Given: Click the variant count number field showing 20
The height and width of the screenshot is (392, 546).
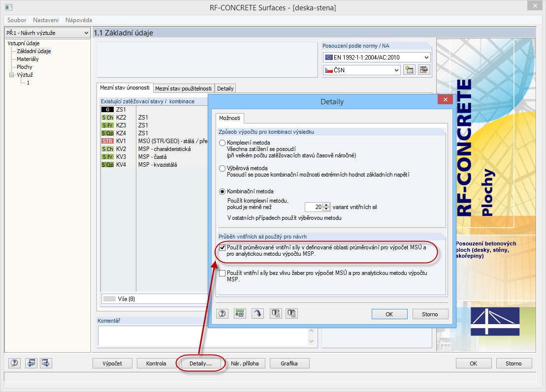Looking at the screenshot, I should coord(314,207).
